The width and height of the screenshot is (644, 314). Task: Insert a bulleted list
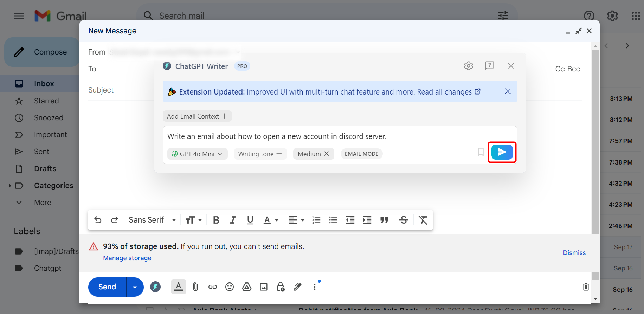[x=333, y=220]
